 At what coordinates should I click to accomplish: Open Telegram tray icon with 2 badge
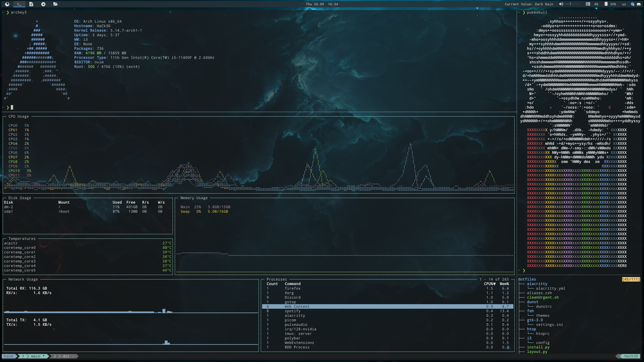click(633, 4)
